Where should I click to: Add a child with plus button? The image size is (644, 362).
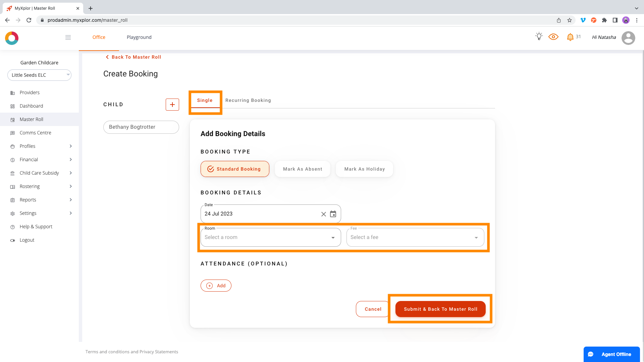click(172, 105)
